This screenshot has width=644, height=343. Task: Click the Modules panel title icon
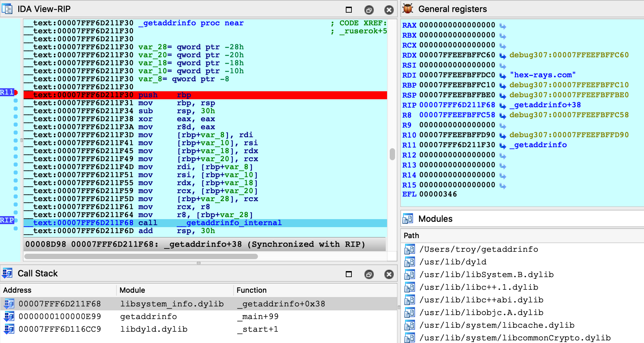coord(408,219)
